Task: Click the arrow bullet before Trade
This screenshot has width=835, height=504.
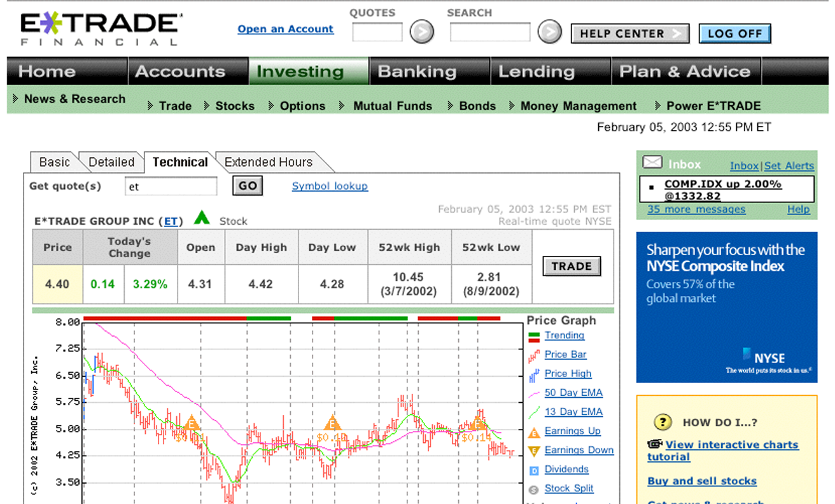Action: pyautogui.click(x=150, y=106)
